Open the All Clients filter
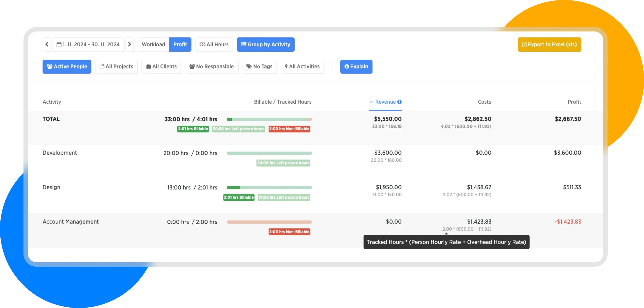Image resolution: width=644 pixels, height=308 pixels. tap(161, 66)
